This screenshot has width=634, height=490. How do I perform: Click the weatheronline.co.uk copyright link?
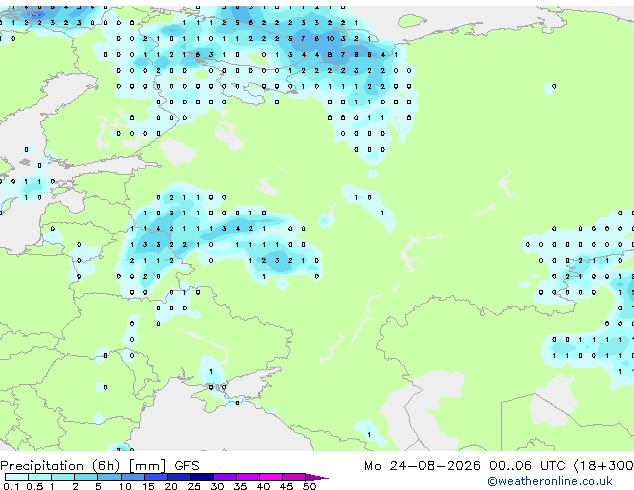click(549, 481)
